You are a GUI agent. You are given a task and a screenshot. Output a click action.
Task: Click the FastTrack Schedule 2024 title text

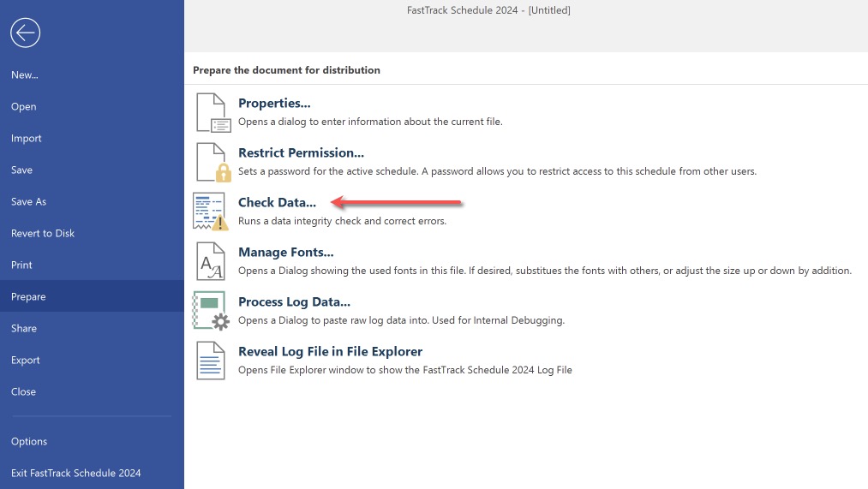coord(488,10)
